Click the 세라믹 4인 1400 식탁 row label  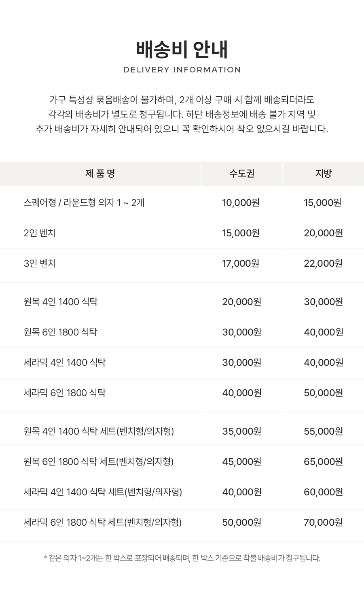(65, 362)
